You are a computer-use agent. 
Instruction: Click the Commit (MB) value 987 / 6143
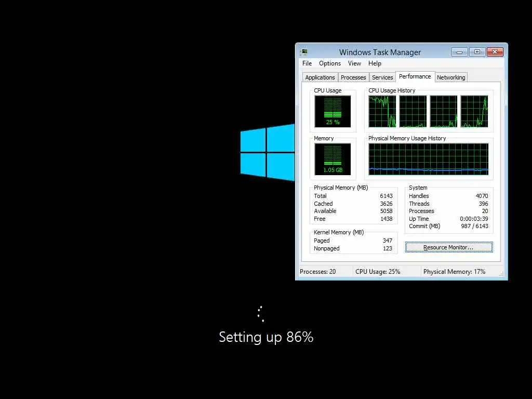[x=475, y=227]
